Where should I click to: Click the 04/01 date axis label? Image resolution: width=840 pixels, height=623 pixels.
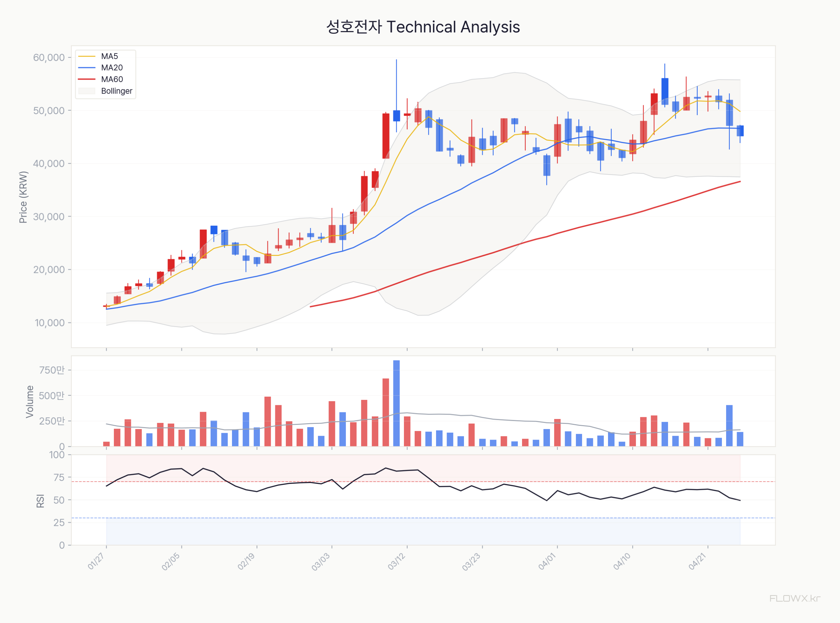[x=547, y=561]
